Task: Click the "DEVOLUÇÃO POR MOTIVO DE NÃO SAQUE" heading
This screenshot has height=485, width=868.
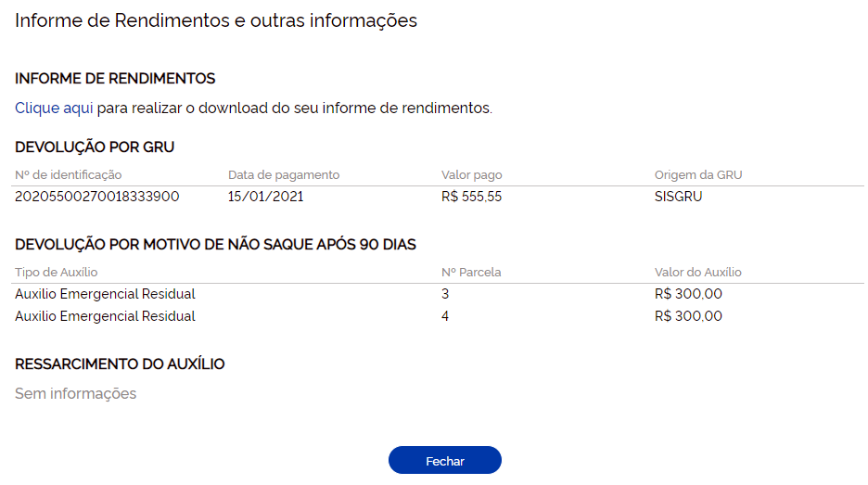Action: click(215, 245)
